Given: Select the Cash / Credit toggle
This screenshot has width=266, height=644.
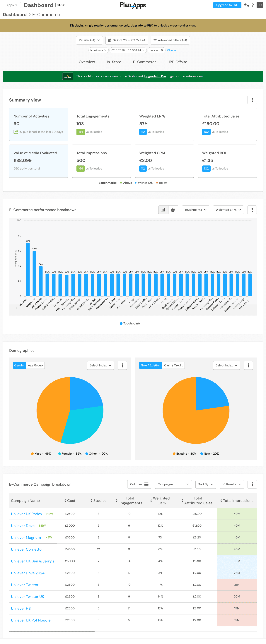Looking at the screenshot, I should coord(173,365).
